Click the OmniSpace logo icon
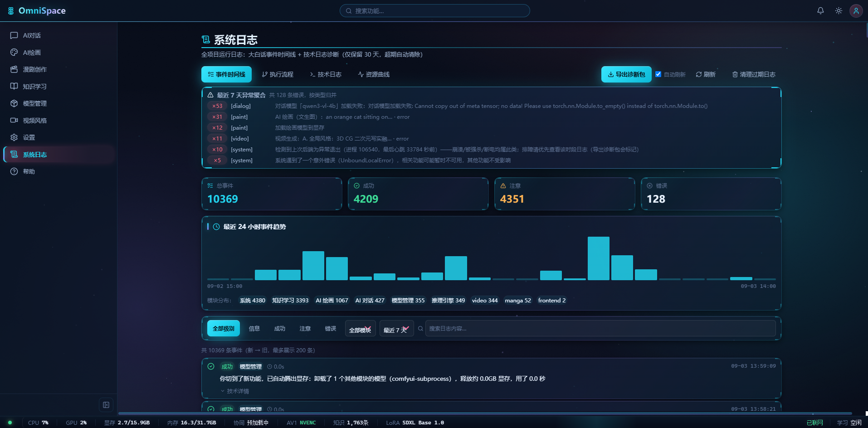The width and height of the screenshot is (868, 428). point(11,10)
